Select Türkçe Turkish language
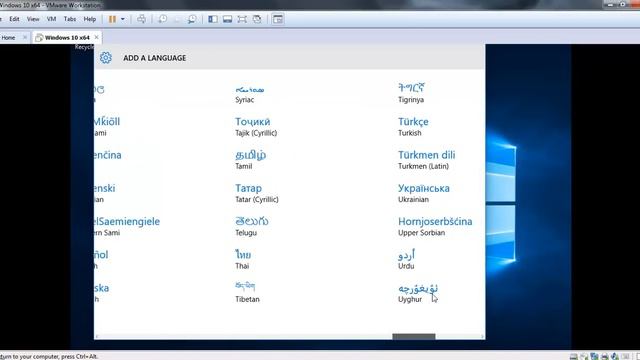 click(413, 127)
